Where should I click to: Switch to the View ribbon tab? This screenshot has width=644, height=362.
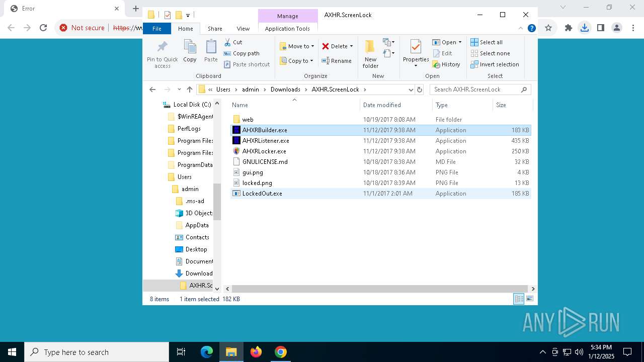point(243,29)
